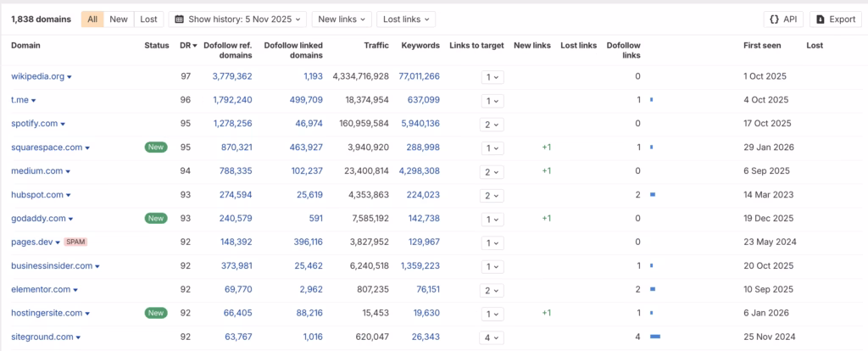Click the Export button
The height and width of the screenshot is (351, 868).
coord(835,19)
